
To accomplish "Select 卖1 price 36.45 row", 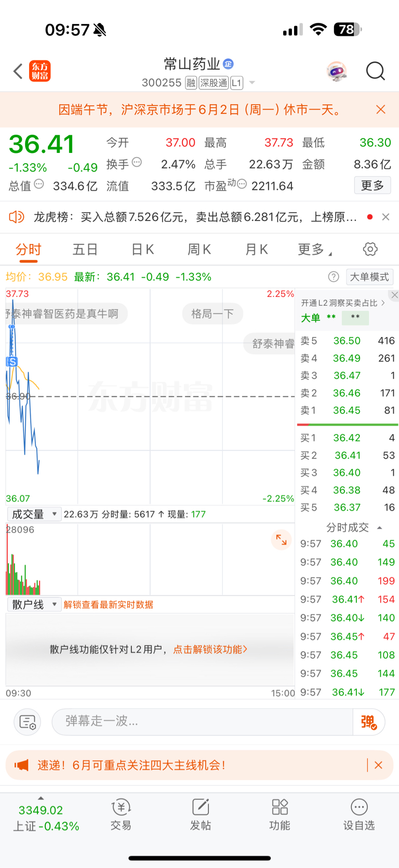I will (x=347, y=410).
